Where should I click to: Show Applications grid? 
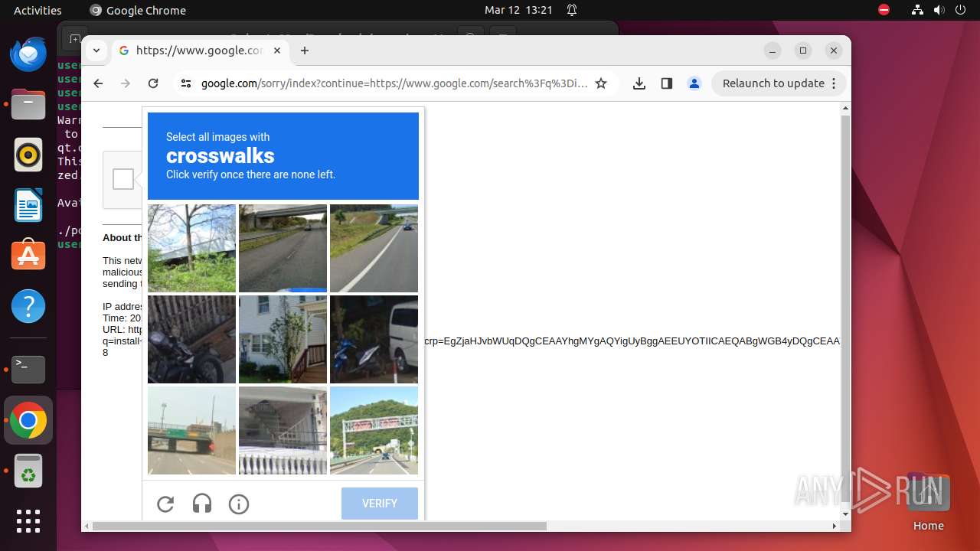[28, 521]
